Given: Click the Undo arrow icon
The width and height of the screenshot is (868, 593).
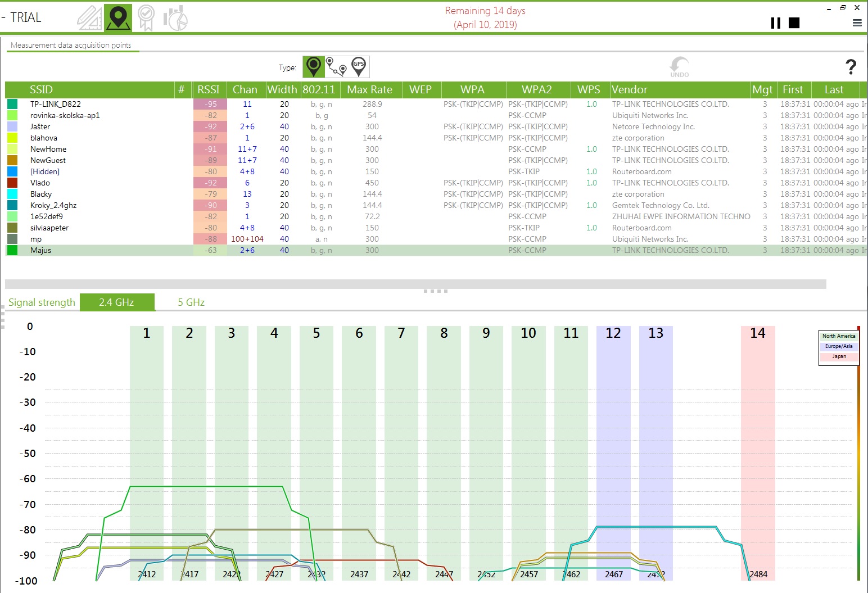Looking at the screenshot, I should coord(679,66).
